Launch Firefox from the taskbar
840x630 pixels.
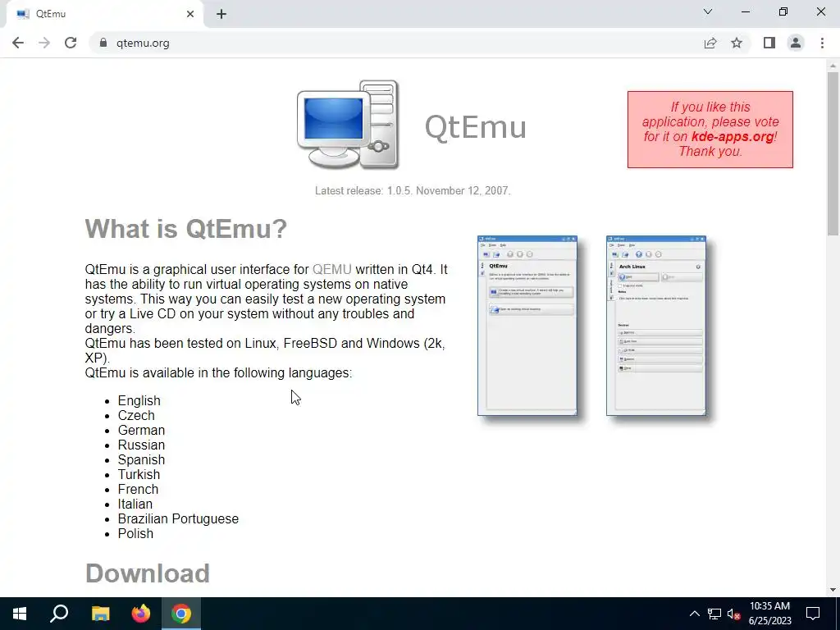(141, 614)
